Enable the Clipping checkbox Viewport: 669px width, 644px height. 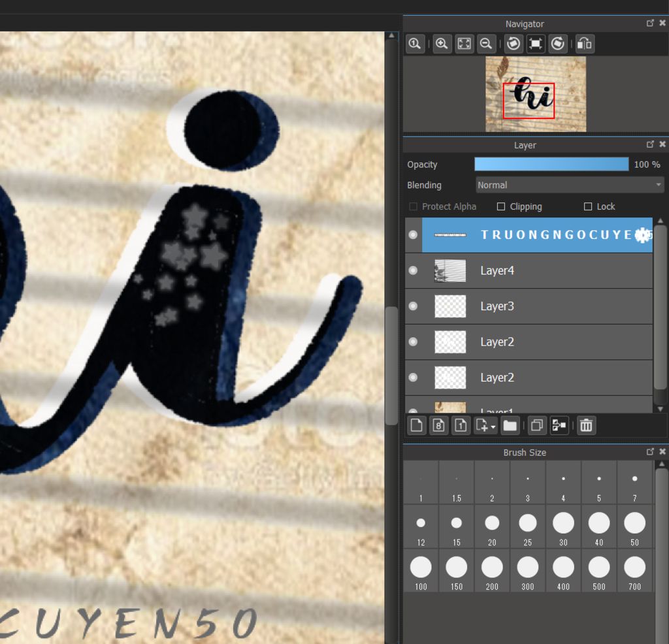tap(501, 206)
